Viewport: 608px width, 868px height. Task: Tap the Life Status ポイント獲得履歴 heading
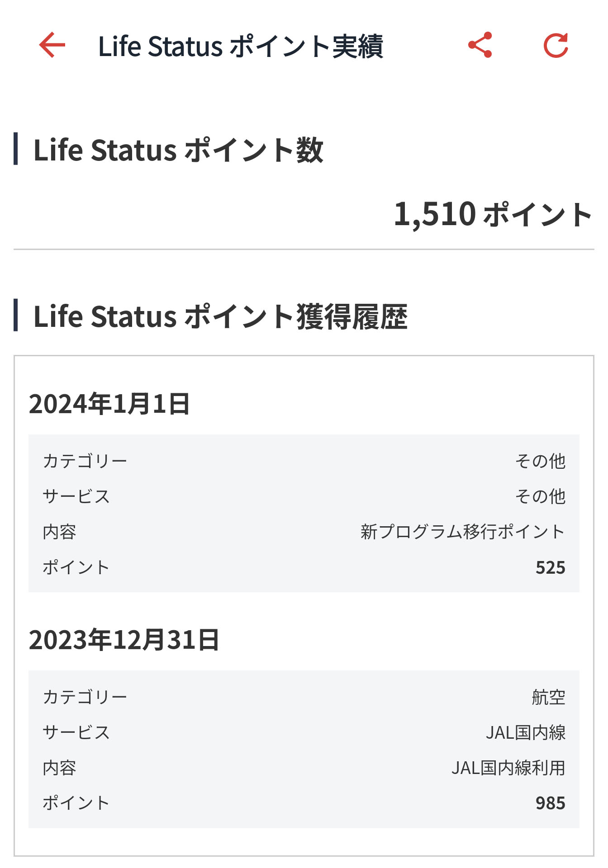point(220,316)
